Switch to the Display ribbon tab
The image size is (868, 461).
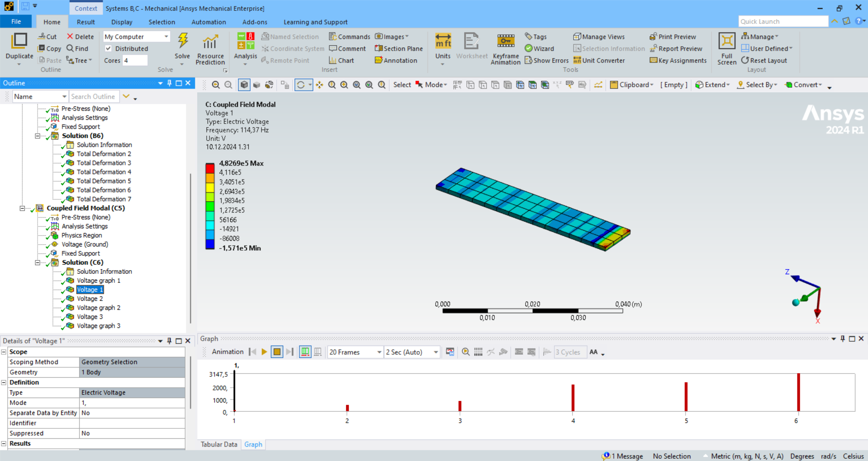coord(122,22)
